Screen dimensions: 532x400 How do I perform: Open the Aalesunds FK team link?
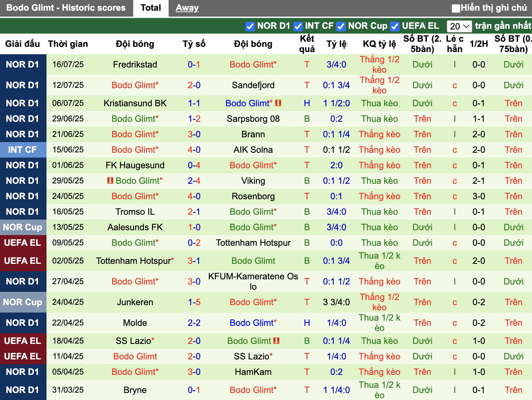point(135,227)
